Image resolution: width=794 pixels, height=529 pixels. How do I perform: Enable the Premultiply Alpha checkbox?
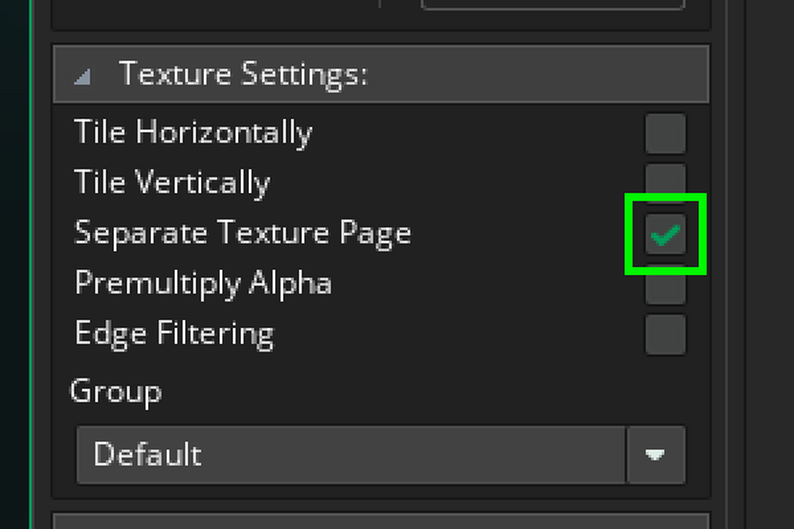click(x=665, y=289)
